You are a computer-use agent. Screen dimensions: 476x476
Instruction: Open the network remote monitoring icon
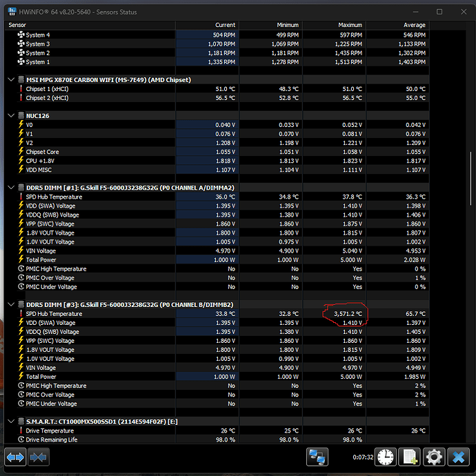coord(317,457)
